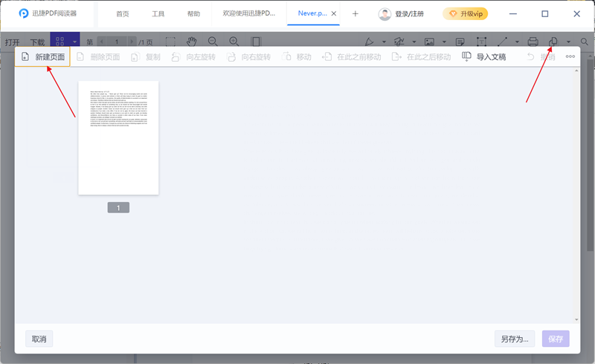
Task: Click the search magnifier icon
Action: pyautogui.click(x=585, y=42)
